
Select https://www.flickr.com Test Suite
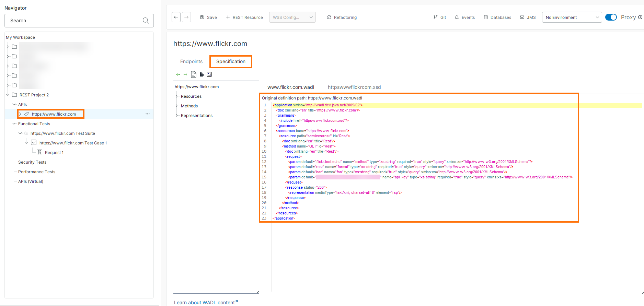[x=63, y=133]
